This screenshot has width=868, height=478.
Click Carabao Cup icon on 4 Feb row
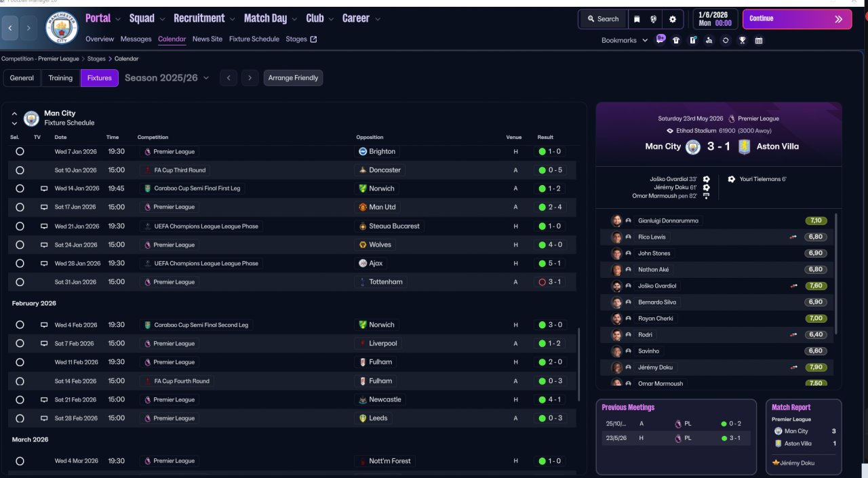pos(147,325)
